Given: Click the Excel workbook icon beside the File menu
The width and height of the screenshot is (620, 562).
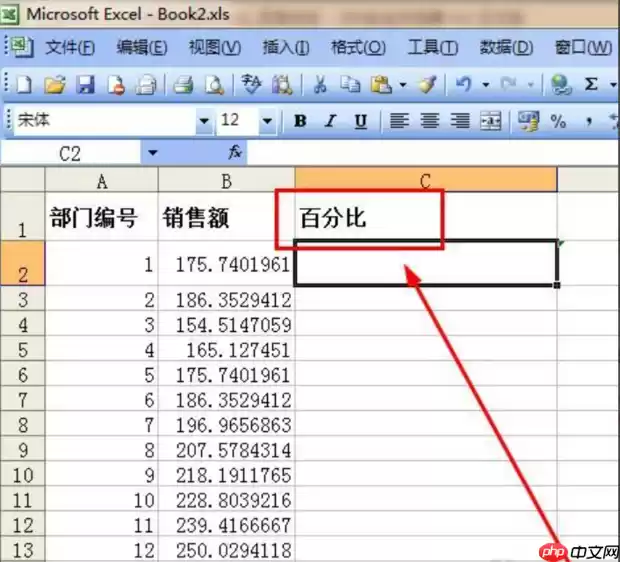Looking at the screenshot, I should [x=21, y=47].
